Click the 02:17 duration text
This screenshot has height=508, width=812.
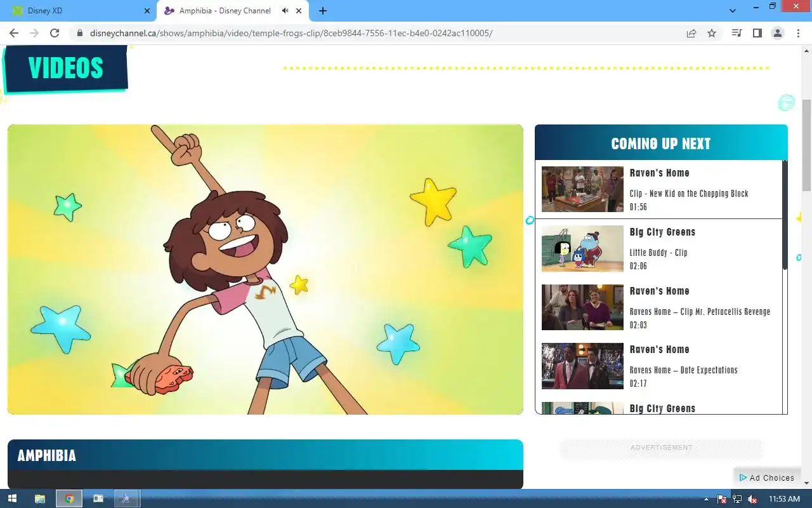(x=638, y=384)
